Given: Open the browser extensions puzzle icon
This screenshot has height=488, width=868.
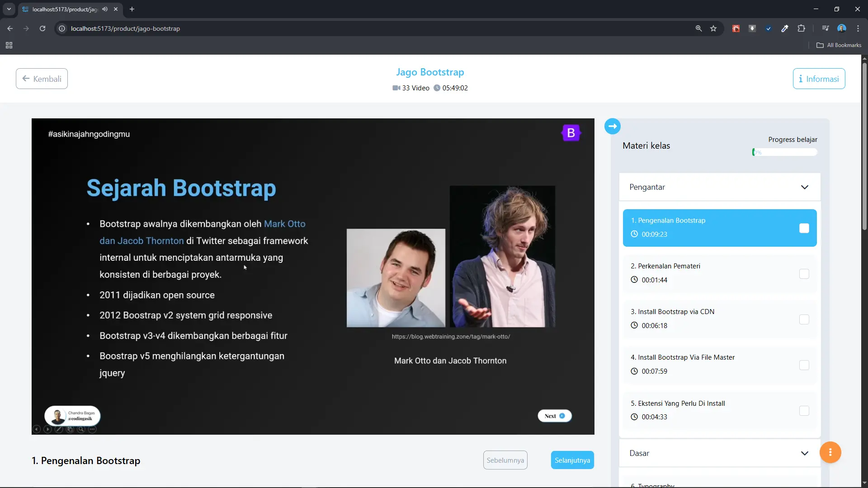Looking at the screenshot, I should (x=801, y=28).
